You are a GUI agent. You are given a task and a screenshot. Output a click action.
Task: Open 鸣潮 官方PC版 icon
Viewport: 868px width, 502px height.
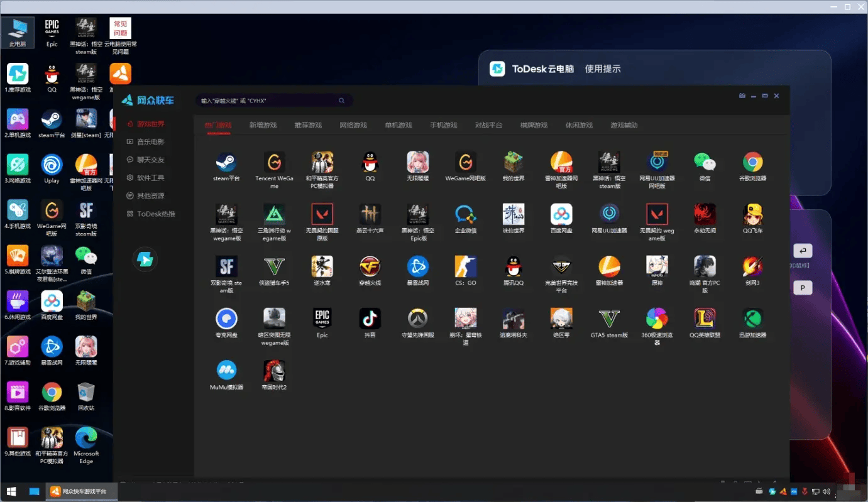705,267
